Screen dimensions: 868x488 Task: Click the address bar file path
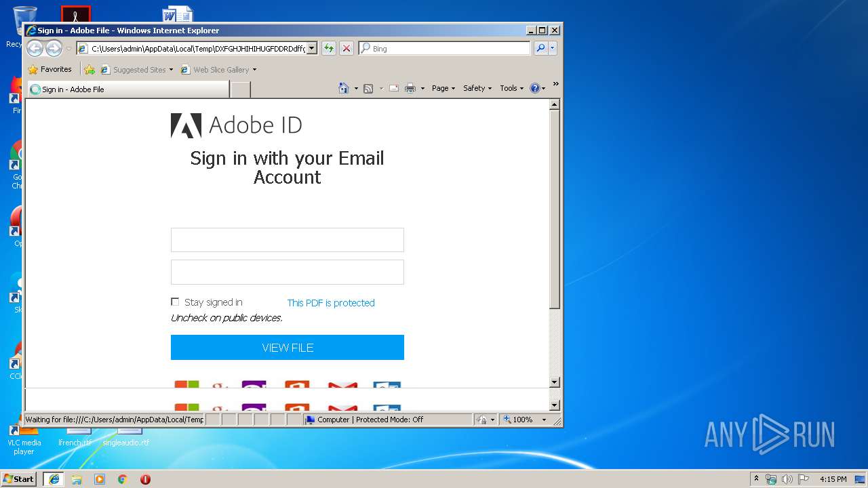198,49
